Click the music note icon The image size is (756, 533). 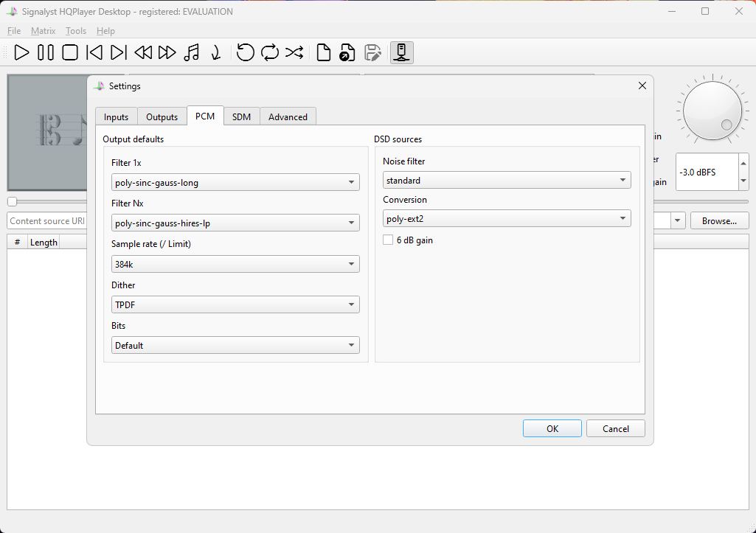[x=192, y=52]
